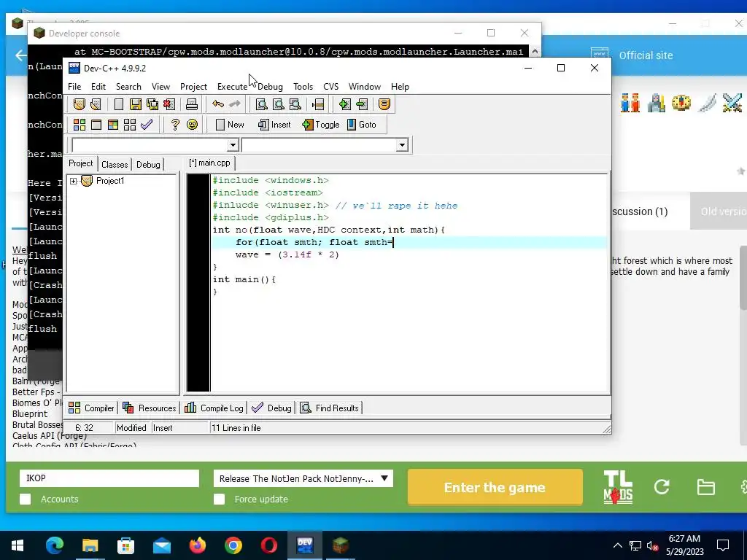Image resolution: width=747 pixels, height=560 pixels.
Task: Switch to the Debug tab beside Classes
Action: point(148,164)
